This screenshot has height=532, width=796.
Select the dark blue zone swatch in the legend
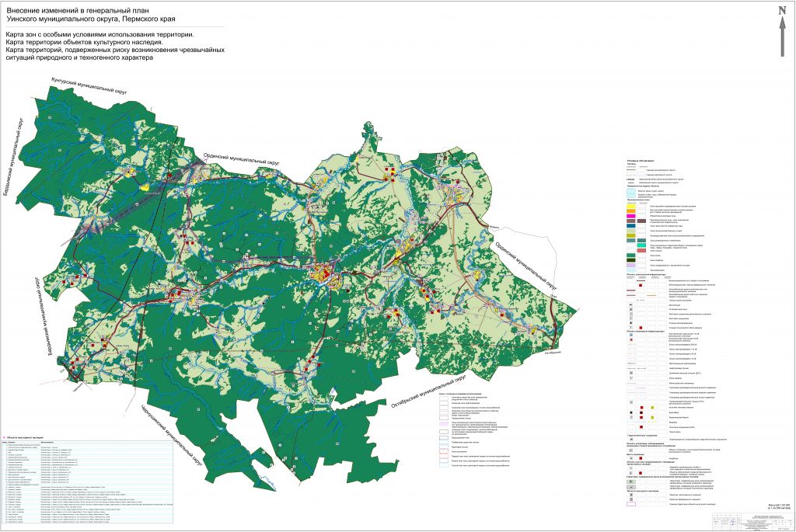coord(631,226)
